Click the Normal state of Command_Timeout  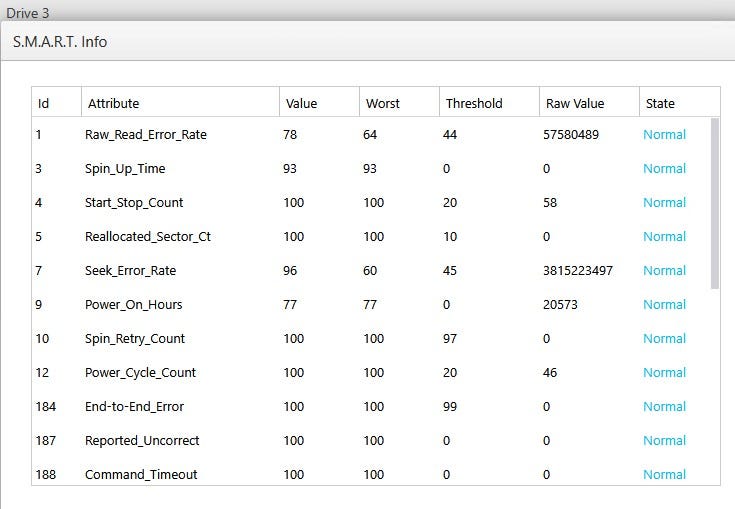point(664,475)
